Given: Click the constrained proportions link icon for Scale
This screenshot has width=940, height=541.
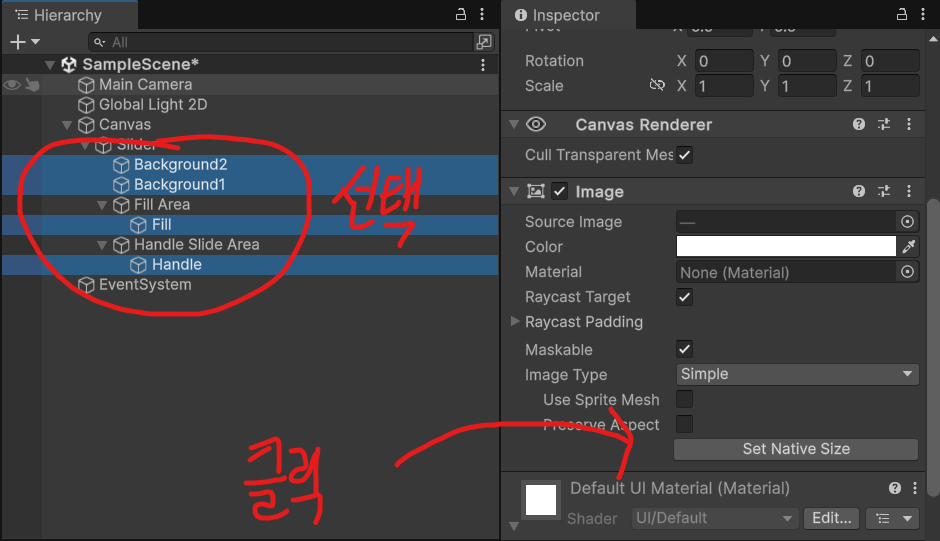Looking at the screenshot, I should (657, 85).
